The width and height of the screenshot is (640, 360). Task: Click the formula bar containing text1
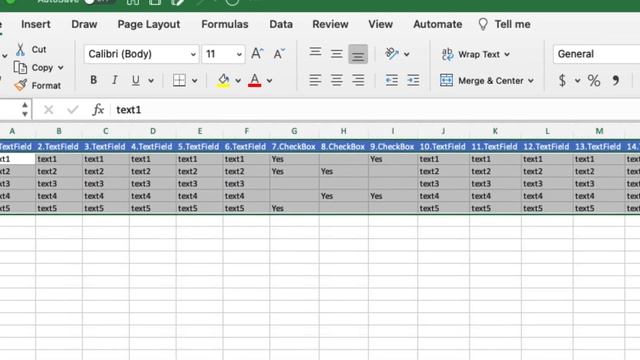376,109
